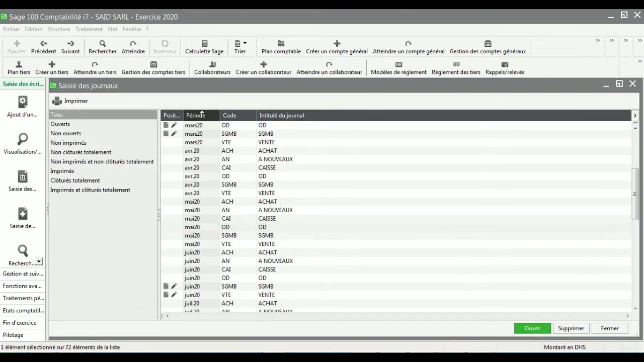
Task: Open the Collaborateurs list
Action: [212, 68]
